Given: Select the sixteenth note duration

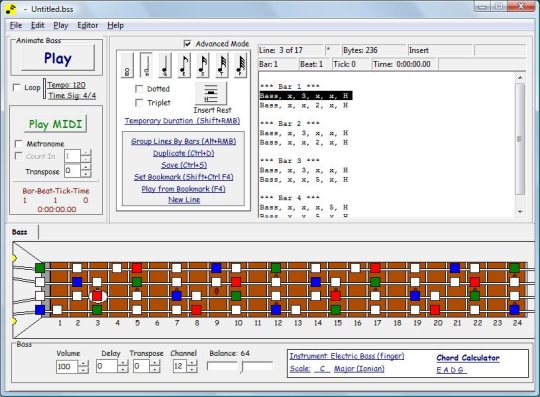Looking at the screenshot, I should click(x=203, y=65).
